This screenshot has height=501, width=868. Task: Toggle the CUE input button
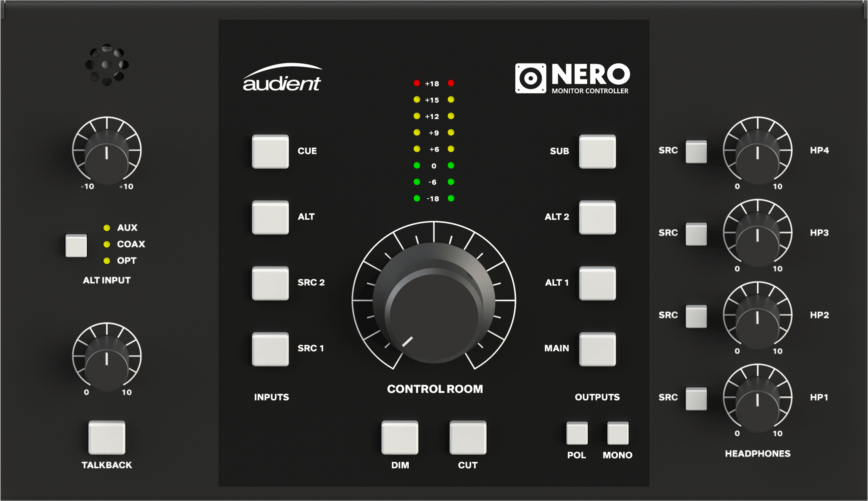pos(270,151)
